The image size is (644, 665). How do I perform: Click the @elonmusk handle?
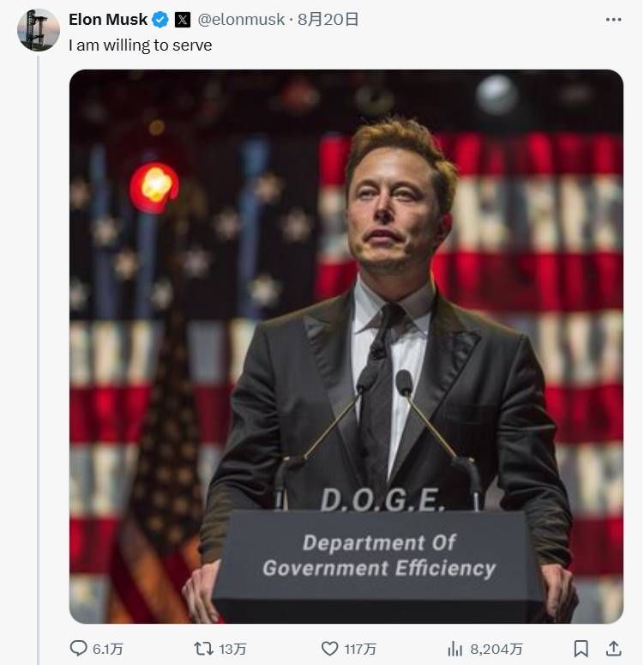241,19
